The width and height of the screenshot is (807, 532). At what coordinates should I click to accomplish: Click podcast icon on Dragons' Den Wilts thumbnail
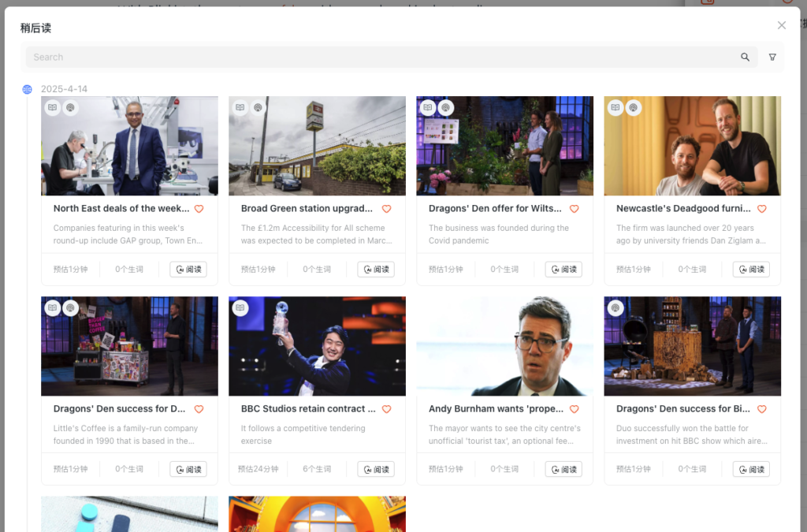click(x=446, y=107)
